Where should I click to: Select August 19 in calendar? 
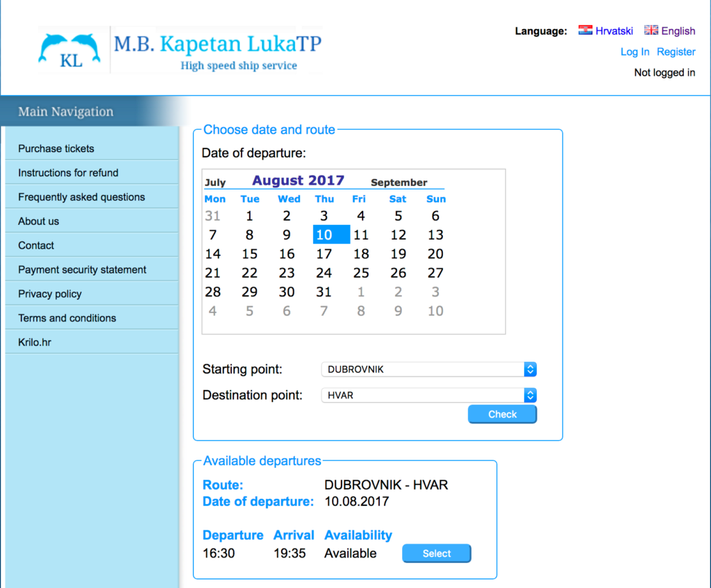[x=398, y=254]
